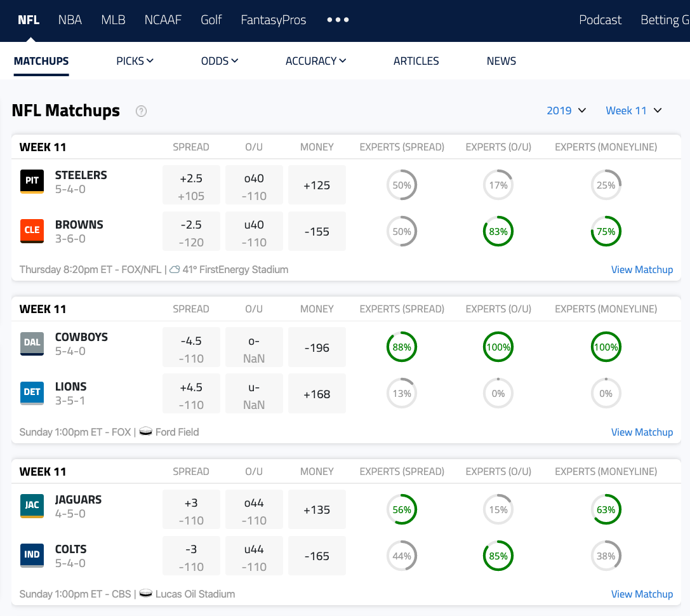
Task: Click Jaguars 15% experts O/U circle
Action: pyautogui.click(x=498, y=509)
